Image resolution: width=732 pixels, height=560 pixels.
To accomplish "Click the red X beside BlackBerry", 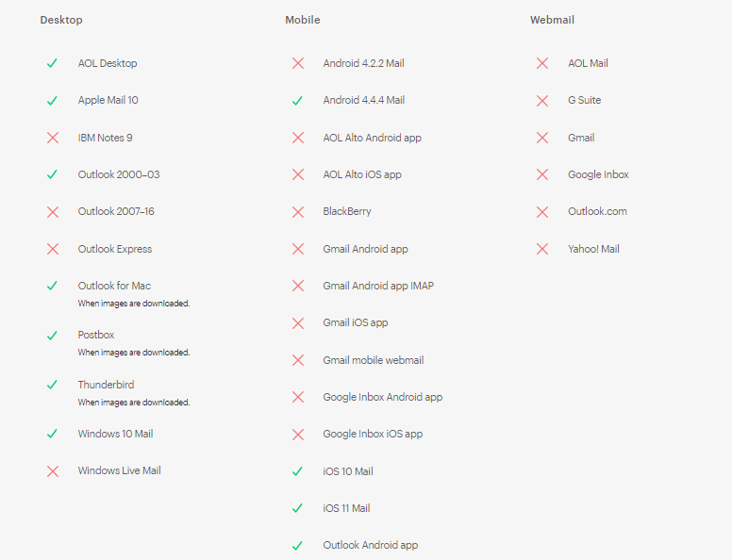I will tap(298, 212).
